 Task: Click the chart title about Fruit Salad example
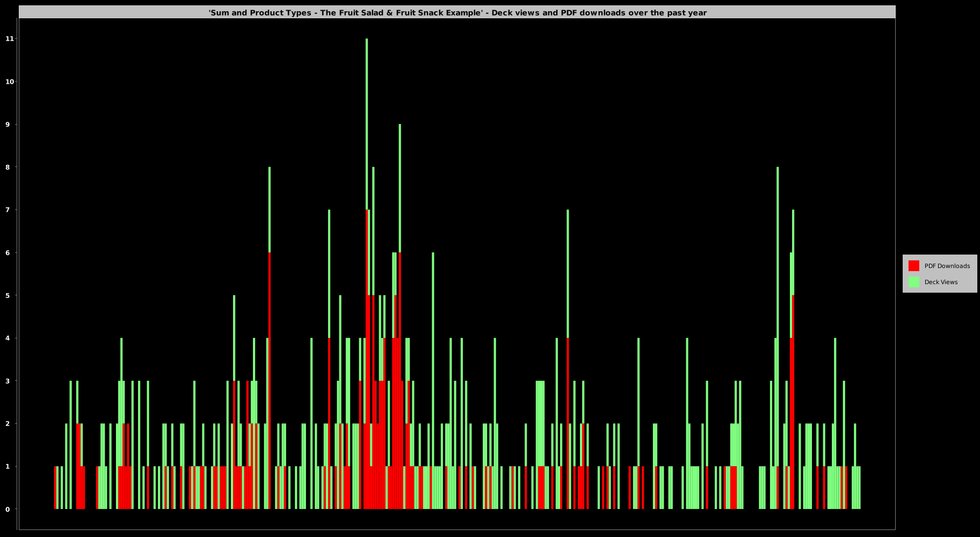tap(458, 13)
